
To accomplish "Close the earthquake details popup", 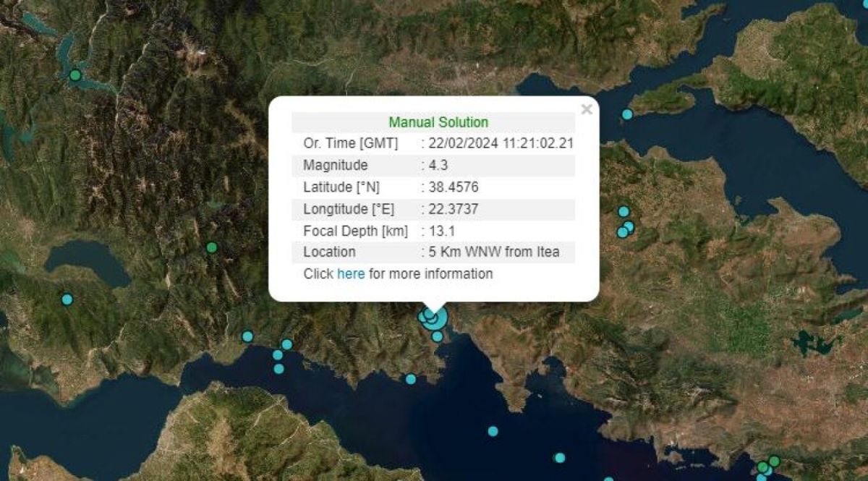I will [587, 109].
